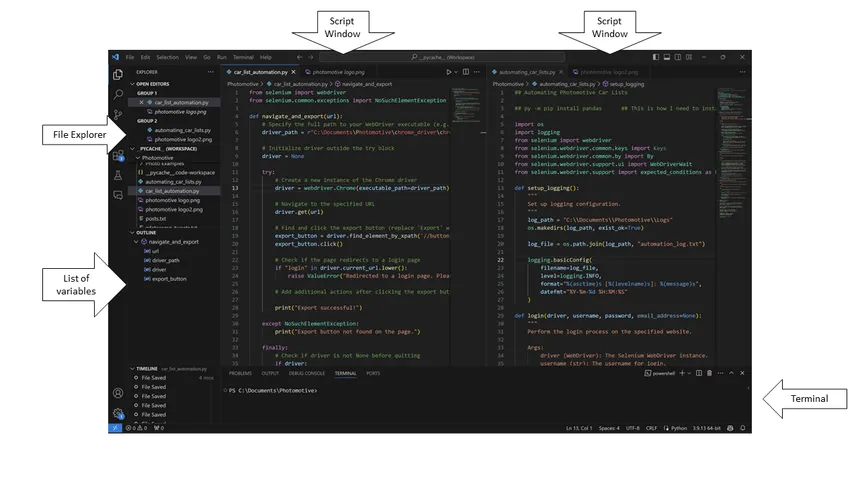This screenshot has width=860, height=484.
Task: Open the Accounts menu icon
Action: (x=118, y=393)
